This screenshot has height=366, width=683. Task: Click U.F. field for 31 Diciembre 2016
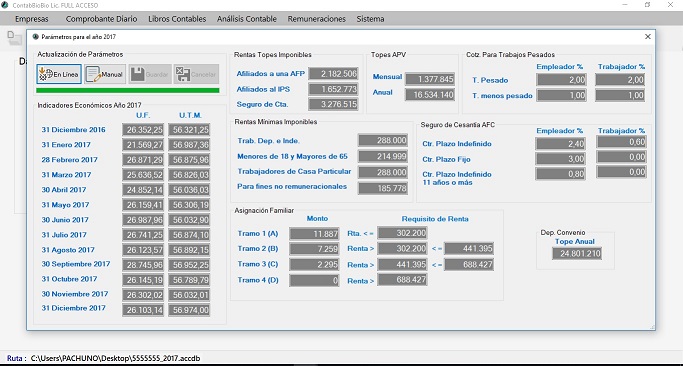pos(143,129)
